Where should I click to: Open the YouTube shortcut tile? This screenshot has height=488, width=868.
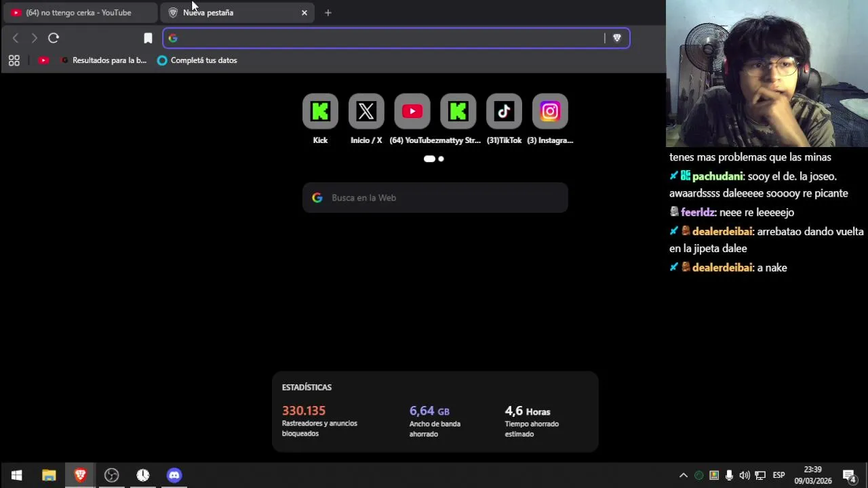tap(412, 111)
